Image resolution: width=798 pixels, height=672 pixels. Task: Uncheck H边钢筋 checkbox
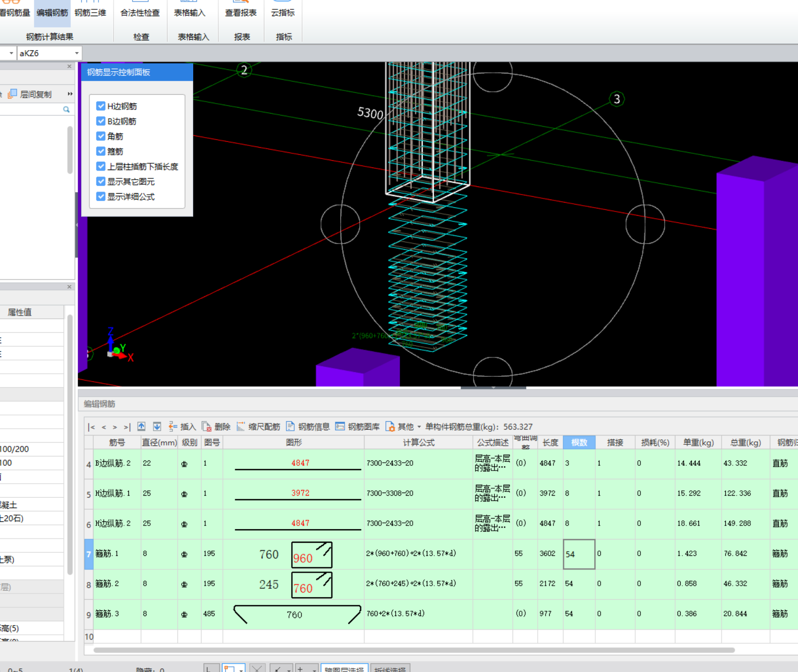point(101,106)
